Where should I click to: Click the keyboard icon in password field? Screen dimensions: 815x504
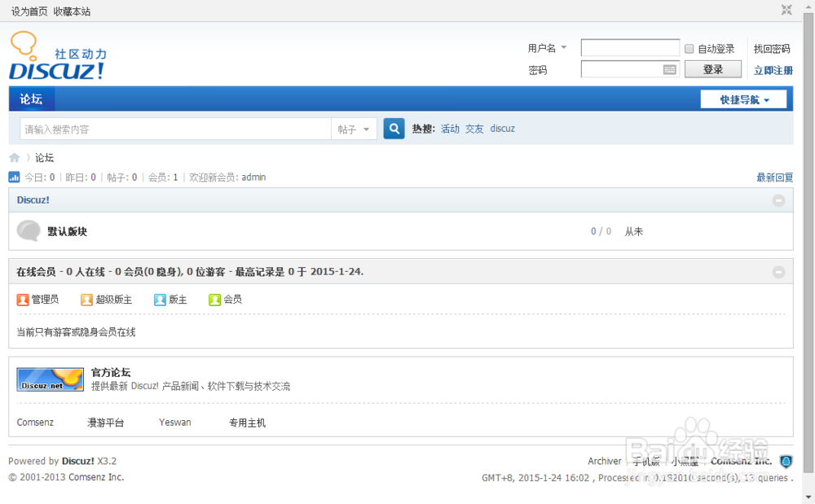[x=669, y=69]
